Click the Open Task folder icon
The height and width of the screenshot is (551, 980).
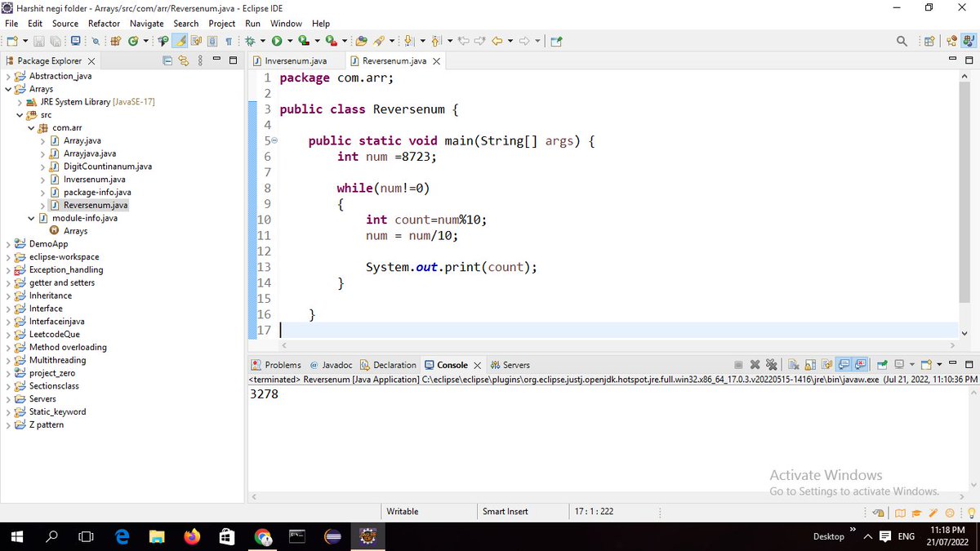361,41
